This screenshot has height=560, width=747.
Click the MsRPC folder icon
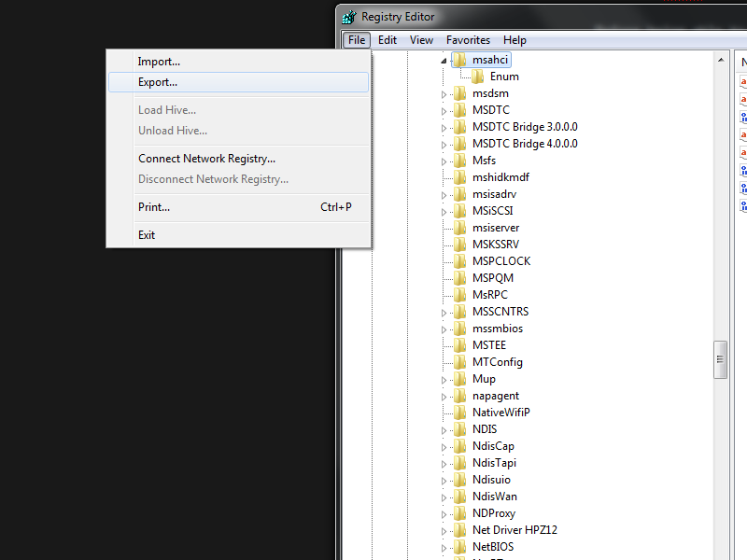[x=459, y=295]
